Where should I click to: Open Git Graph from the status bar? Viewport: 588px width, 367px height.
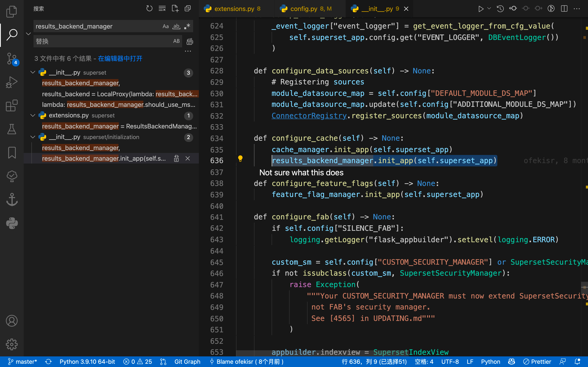[x=187, y=361]
